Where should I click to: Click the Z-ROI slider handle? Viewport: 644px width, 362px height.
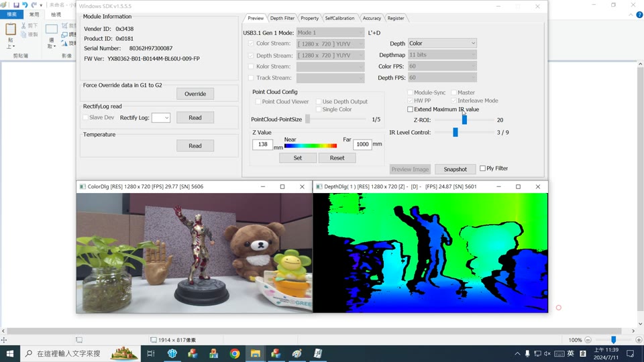coord(464,120)
